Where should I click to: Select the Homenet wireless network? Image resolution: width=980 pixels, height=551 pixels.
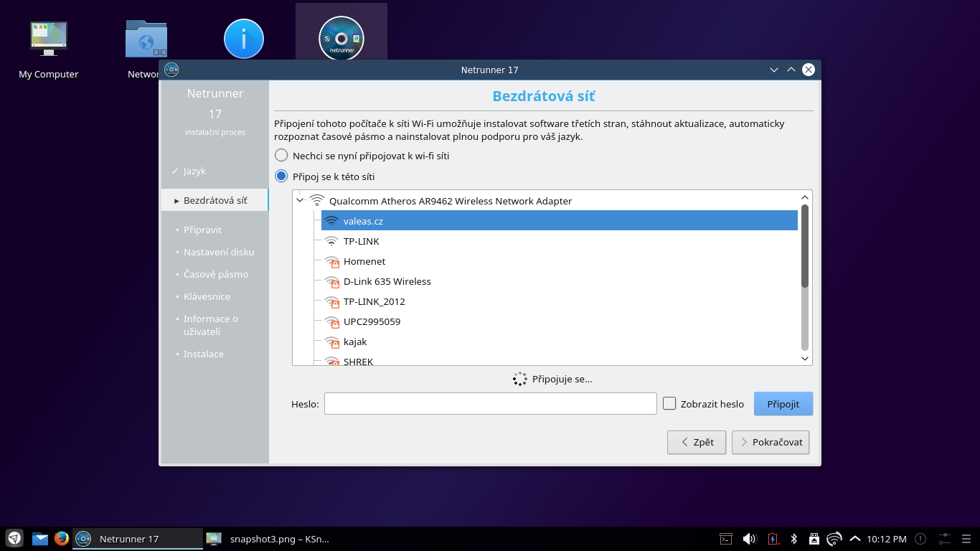pos(560,261)
